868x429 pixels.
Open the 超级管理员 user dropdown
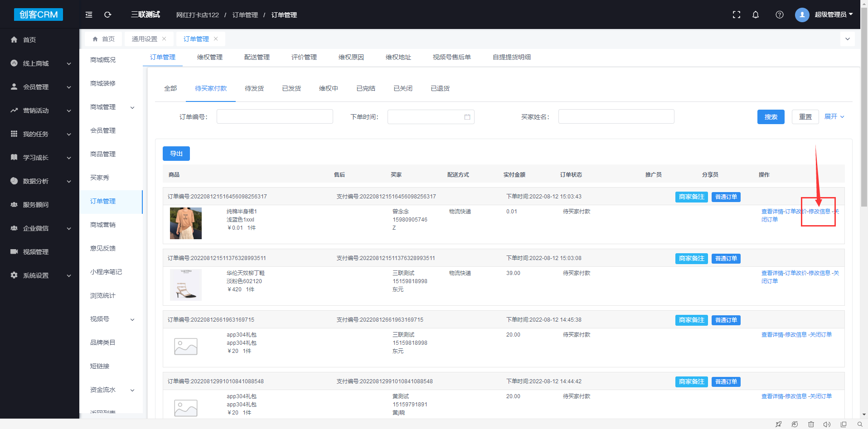coord(833,14)
